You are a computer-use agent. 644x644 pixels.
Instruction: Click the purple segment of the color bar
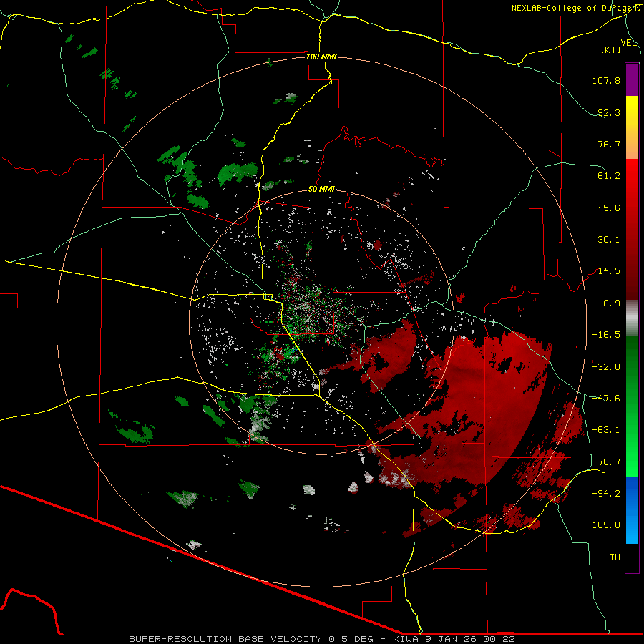click(632, 79)
